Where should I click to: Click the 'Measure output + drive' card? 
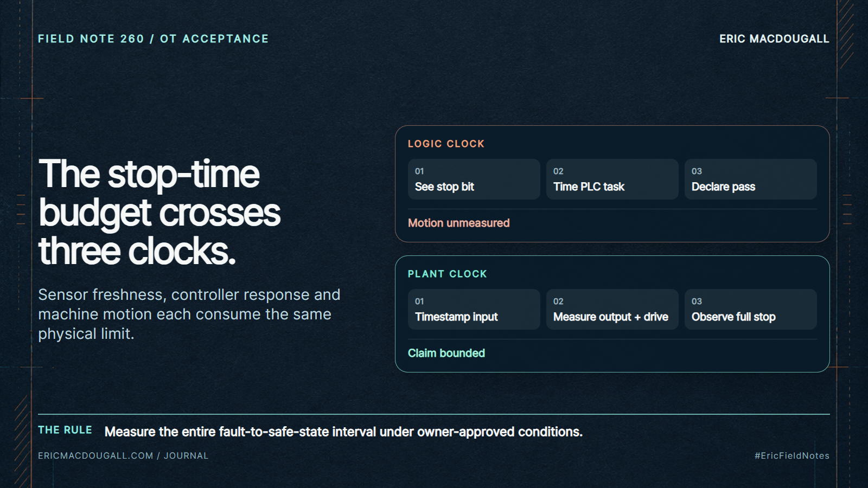(x=612, y=309)
